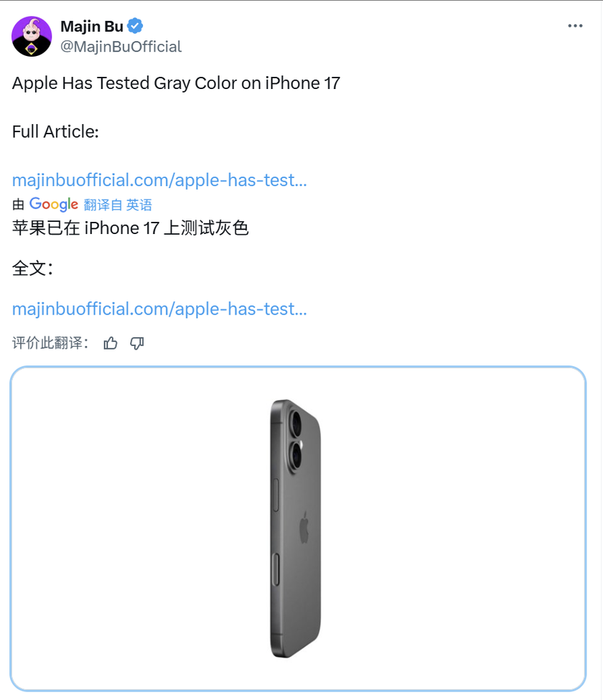The width and height of the screenshot is (603, 700).
Task: Click the thumbs down translation rating icon
Action: pyautogui.click(x=137, y=343)
